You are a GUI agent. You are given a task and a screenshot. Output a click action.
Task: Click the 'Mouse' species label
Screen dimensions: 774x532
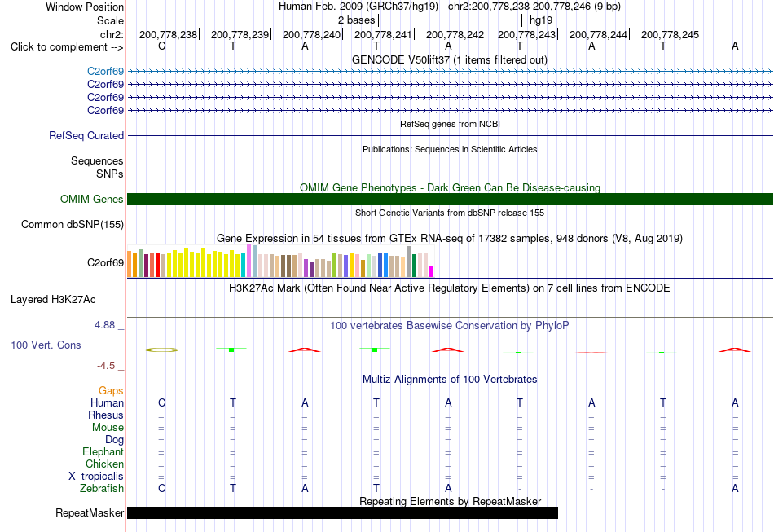pyautogui.click(x=108, y=428)
